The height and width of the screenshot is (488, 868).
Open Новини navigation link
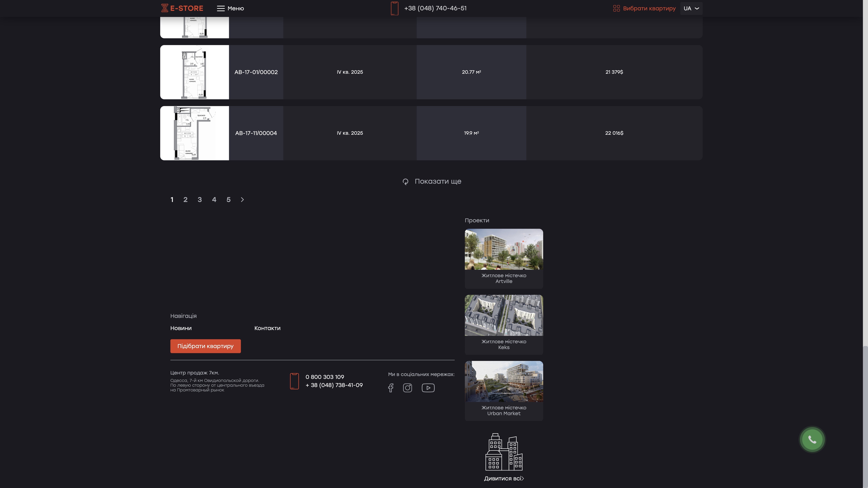(x=181, y=328)
